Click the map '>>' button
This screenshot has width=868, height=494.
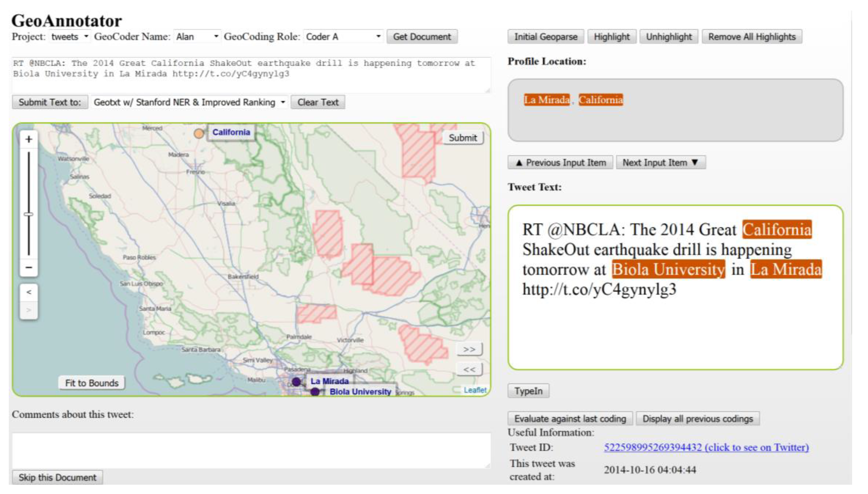470,349
